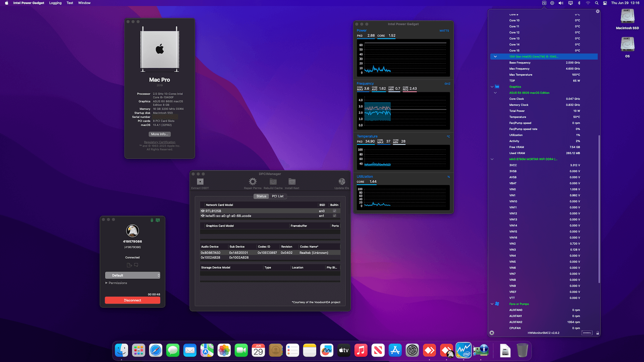Select Extract DSDT in DPCIManager
644x362 pixels.
200,182
